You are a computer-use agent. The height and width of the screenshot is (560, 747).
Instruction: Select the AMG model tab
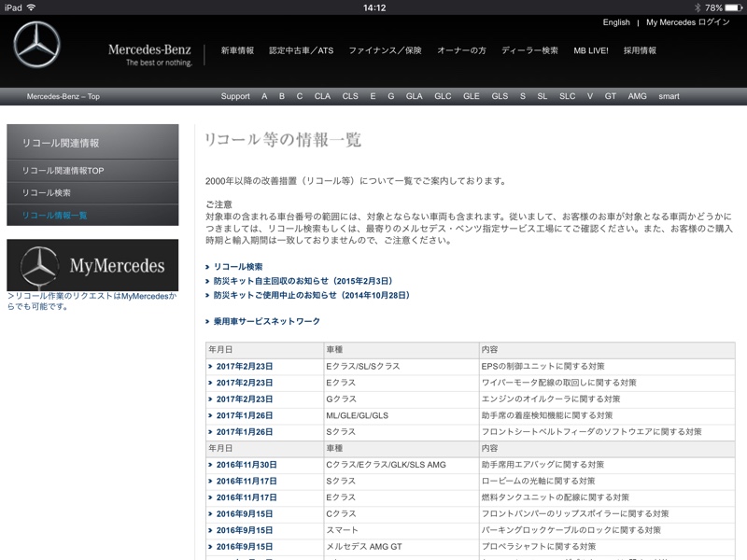click(x=637, y=96)
